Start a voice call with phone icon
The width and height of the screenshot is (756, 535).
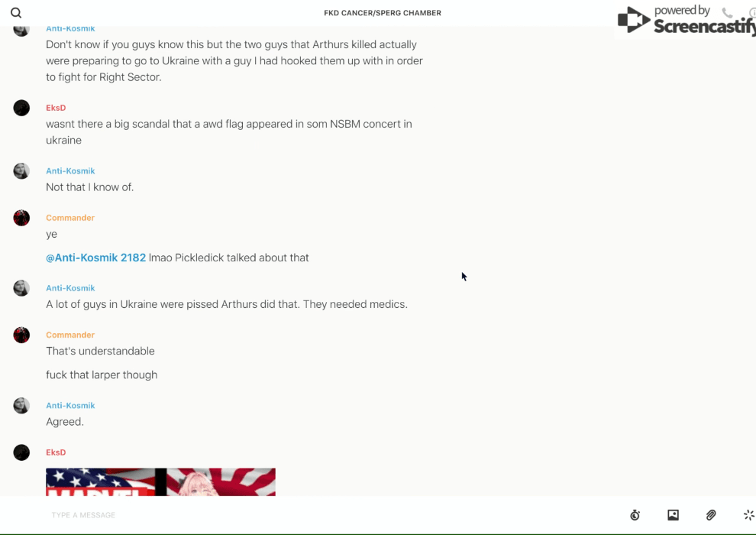pos(727,12)
